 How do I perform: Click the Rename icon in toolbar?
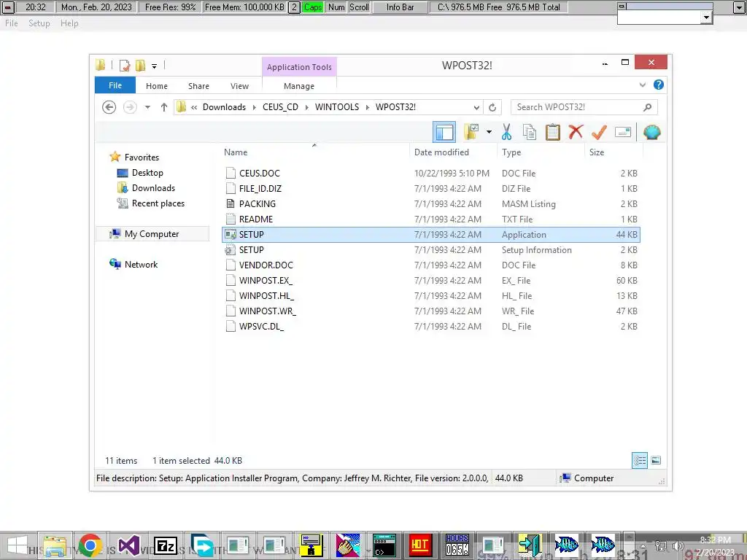pyautogui.click(x=623, y=132)
